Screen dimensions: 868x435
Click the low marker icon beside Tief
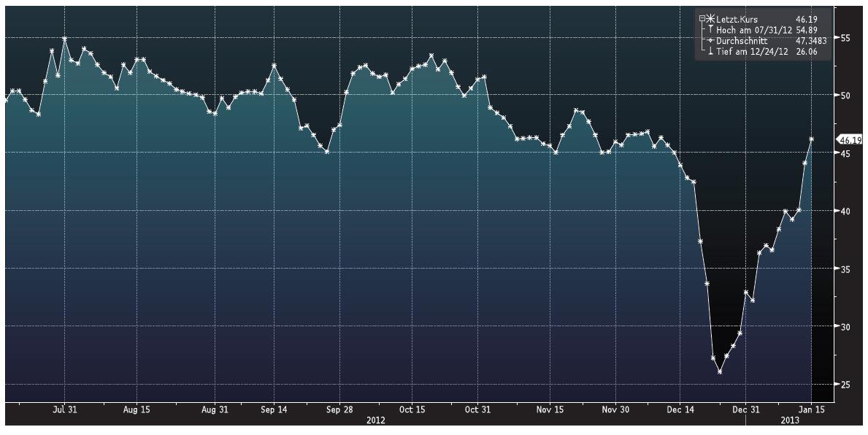click(x=711, y=51)
